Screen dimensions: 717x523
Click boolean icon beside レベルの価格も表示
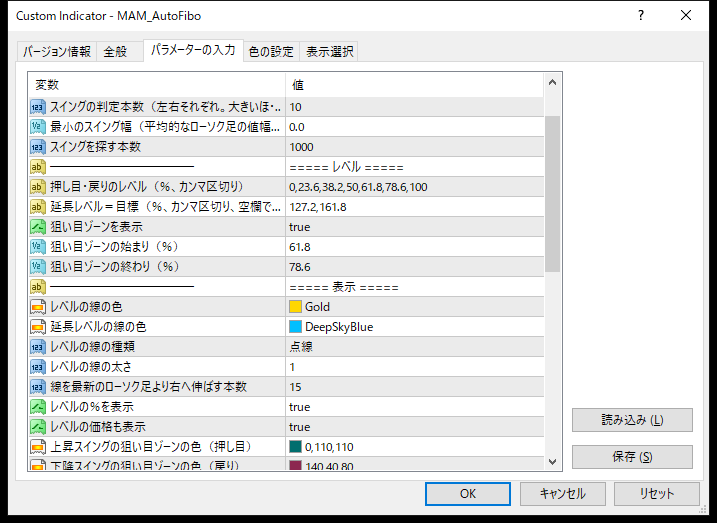[x=37, y=427]
